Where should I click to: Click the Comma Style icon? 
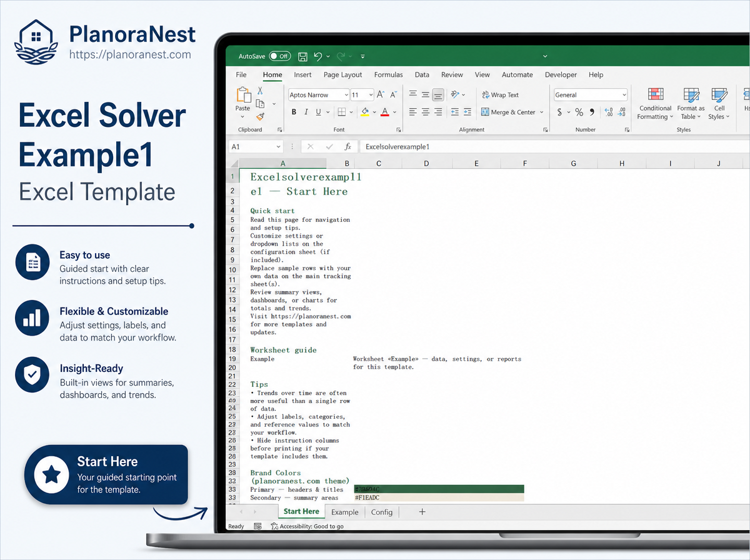[x=591, y=112]
